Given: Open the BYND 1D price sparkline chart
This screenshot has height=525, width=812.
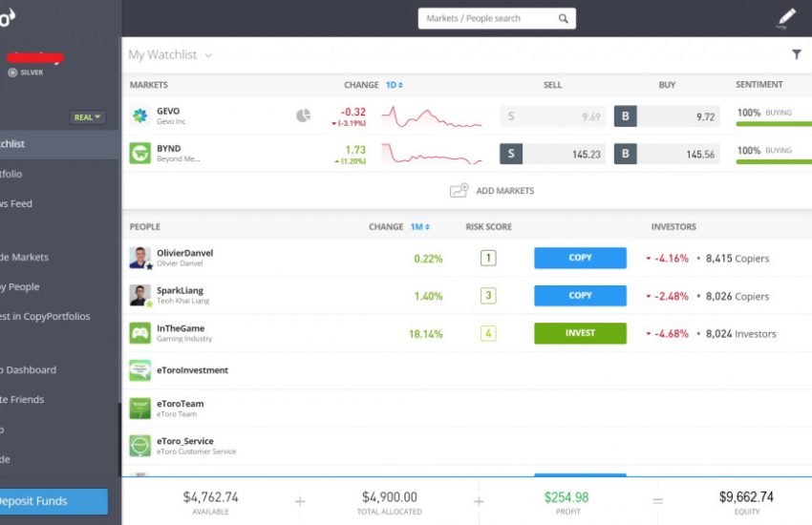Looking at the screenshot, I should pyautogui.click(x=432, y=154).
